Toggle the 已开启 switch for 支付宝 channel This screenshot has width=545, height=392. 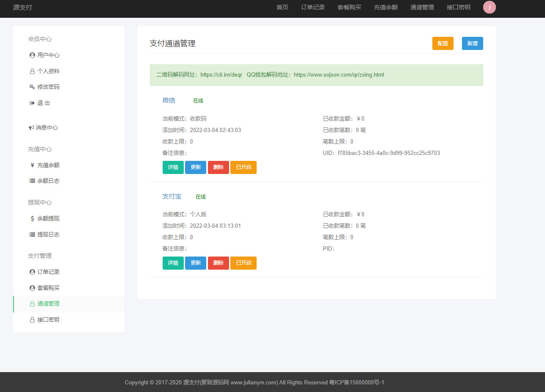point(243,263)
